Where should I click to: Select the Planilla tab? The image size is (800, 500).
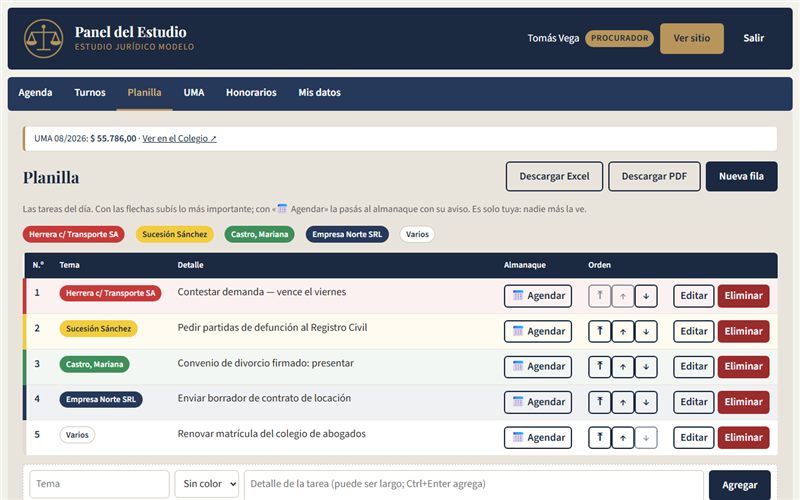(x=144, y=93)
